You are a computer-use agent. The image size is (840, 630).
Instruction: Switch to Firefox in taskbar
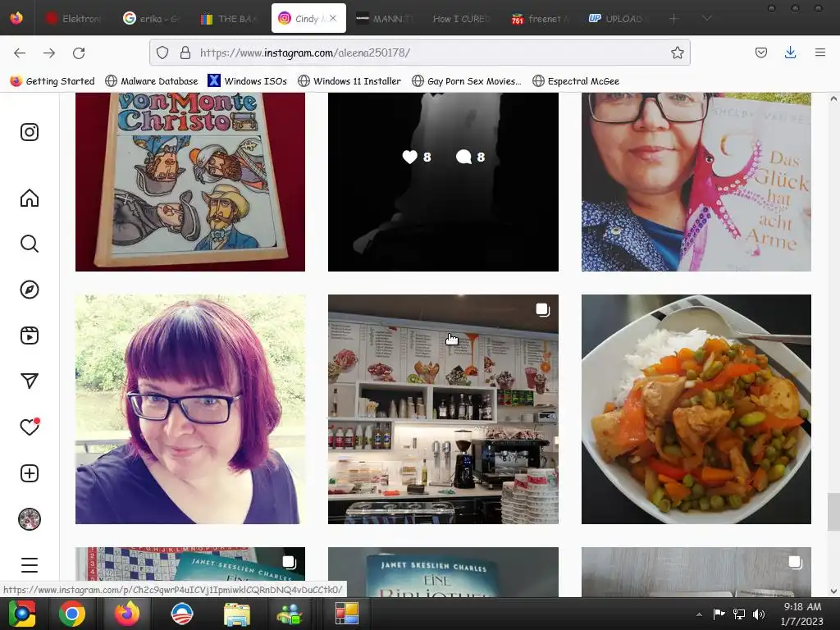[127, 614]
